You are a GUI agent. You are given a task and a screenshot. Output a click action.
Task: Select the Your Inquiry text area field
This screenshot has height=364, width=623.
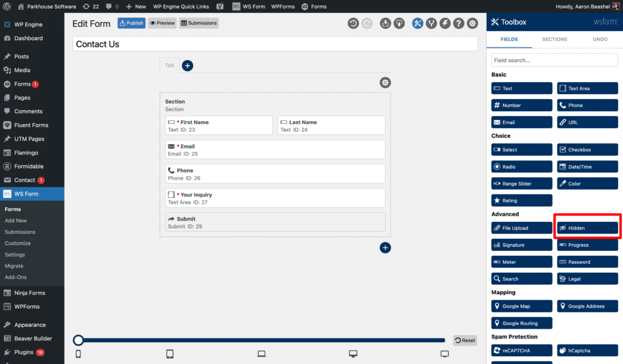275,198
